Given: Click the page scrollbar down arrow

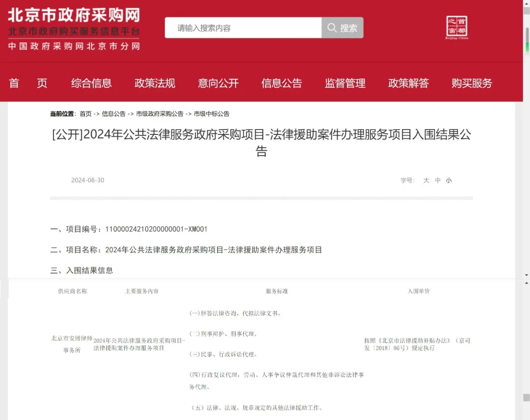Looking at the screenshot, I should [x=527, y=275].
